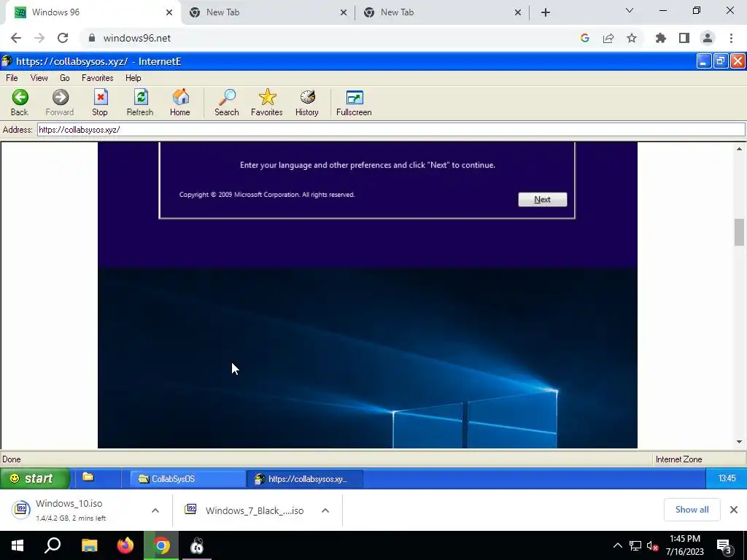Screen dimensions: 747x560
Task: Share this page via Chrome share icon
Action: [608, 38]
